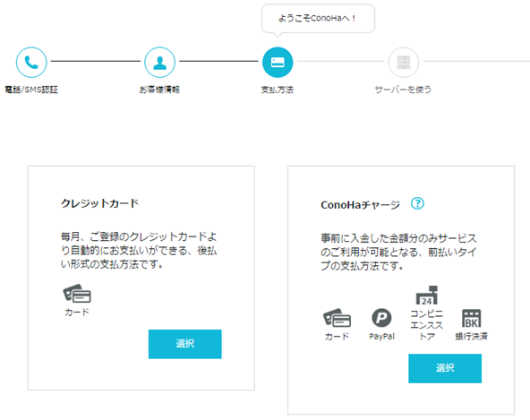Click the card icon under クレジットカード
Screen dimensions: 530x420
[x=77, y=293]
